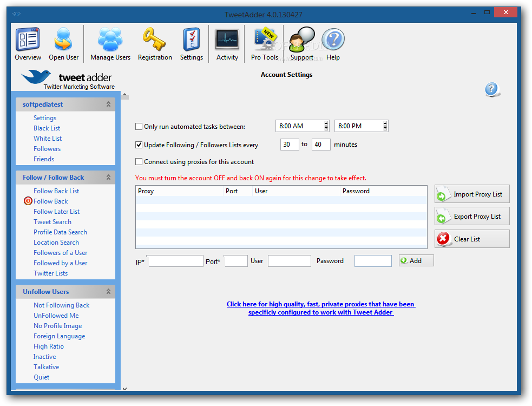Click the IP input field
The height and width of the screenshot is (406, 532).
coord(176,261)
